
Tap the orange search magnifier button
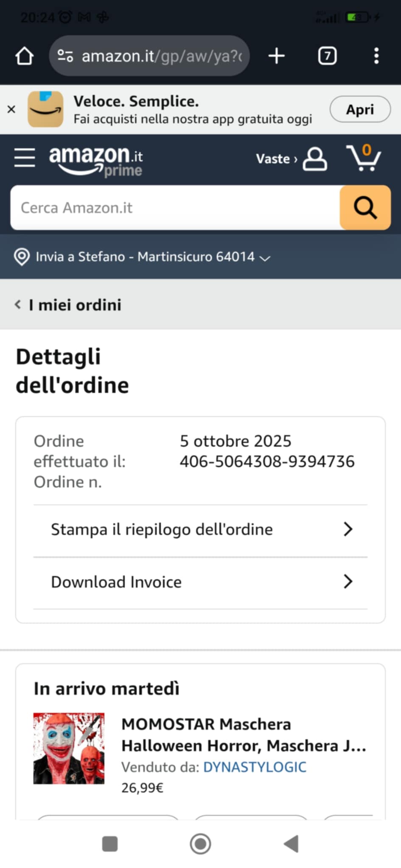click(x=365, y=208)
